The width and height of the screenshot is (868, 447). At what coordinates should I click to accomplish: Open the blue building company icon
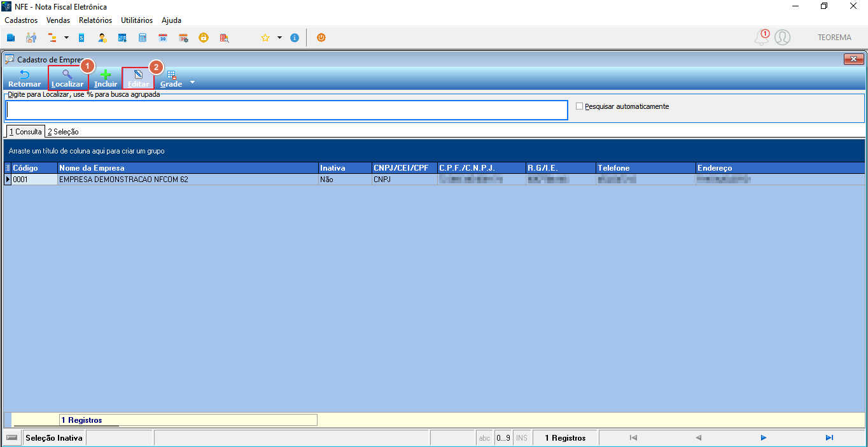click(11, 38)
